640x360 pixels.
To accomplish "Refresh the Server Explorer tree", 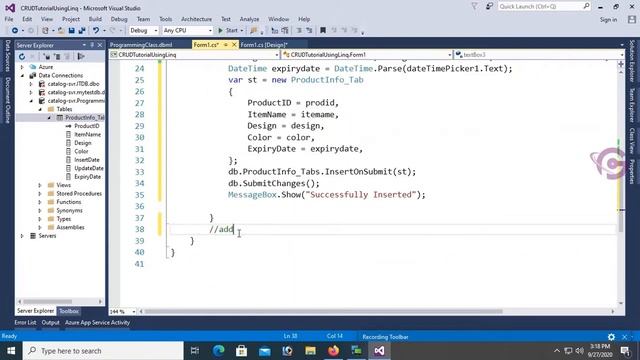I will (22, 57).
